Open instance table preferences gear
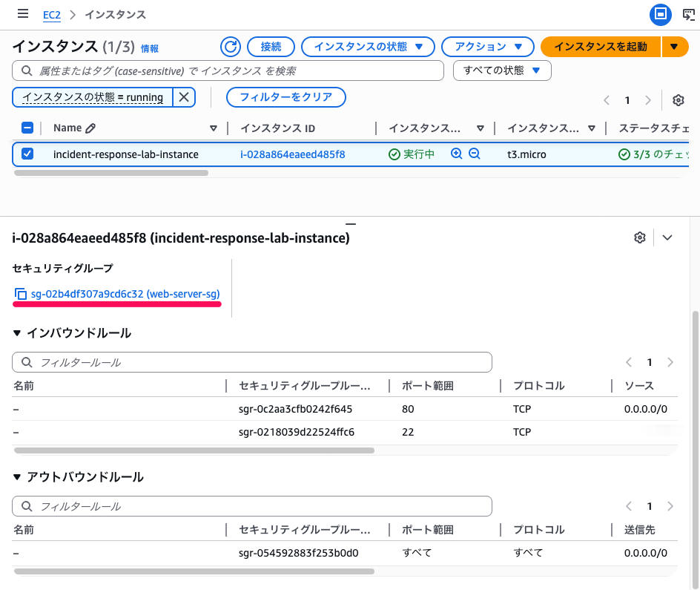 pos(678,100)
